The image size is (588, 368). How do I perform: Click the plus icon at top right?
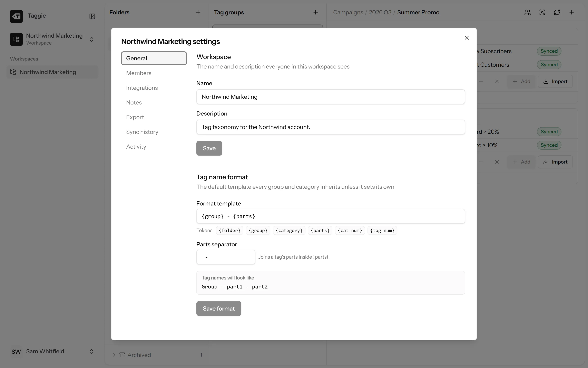pyautogui.click(x=572, y=12)
